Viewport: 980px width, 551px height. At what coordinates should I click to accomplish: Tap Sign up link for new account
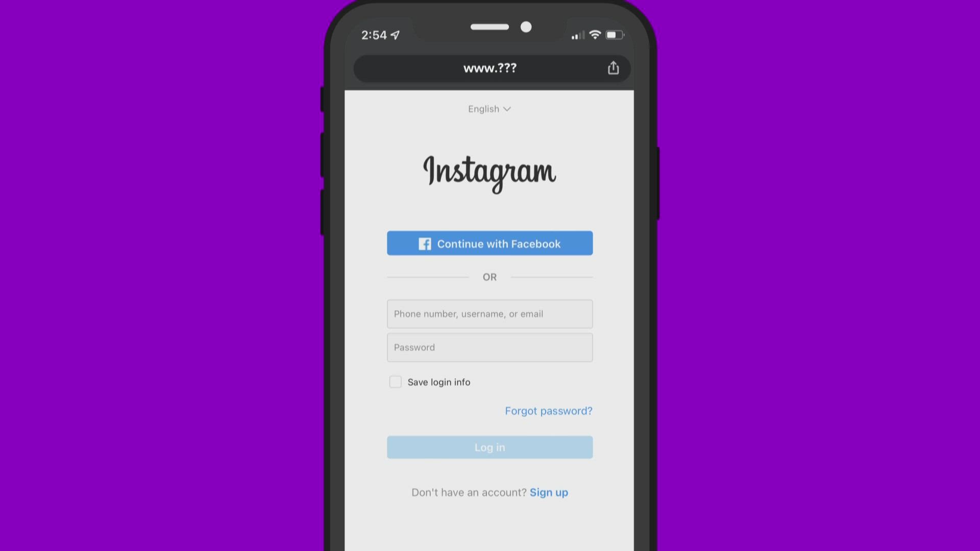pos(549,492)
